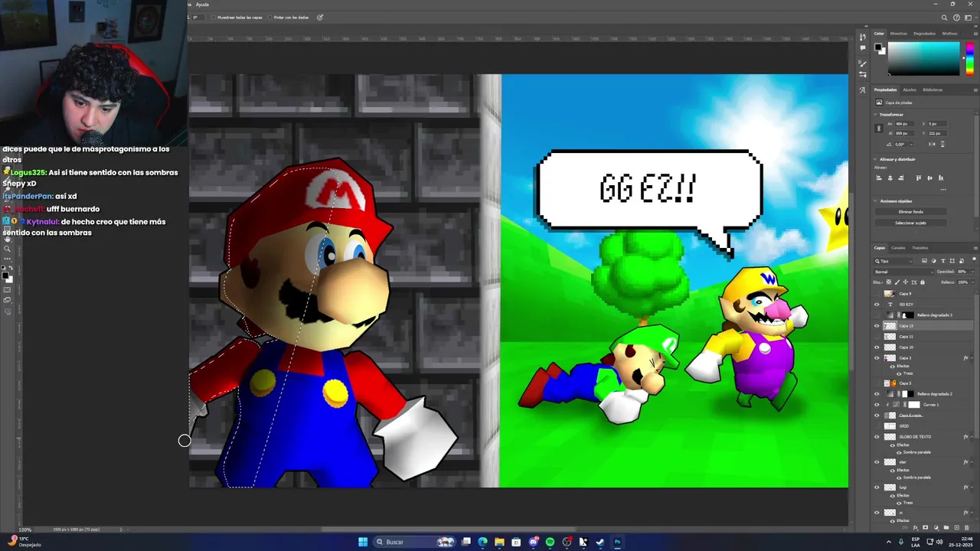Screen dimensions: 980x551
Task: Create new fill or adjustment layer
Action: coord(936,527)
